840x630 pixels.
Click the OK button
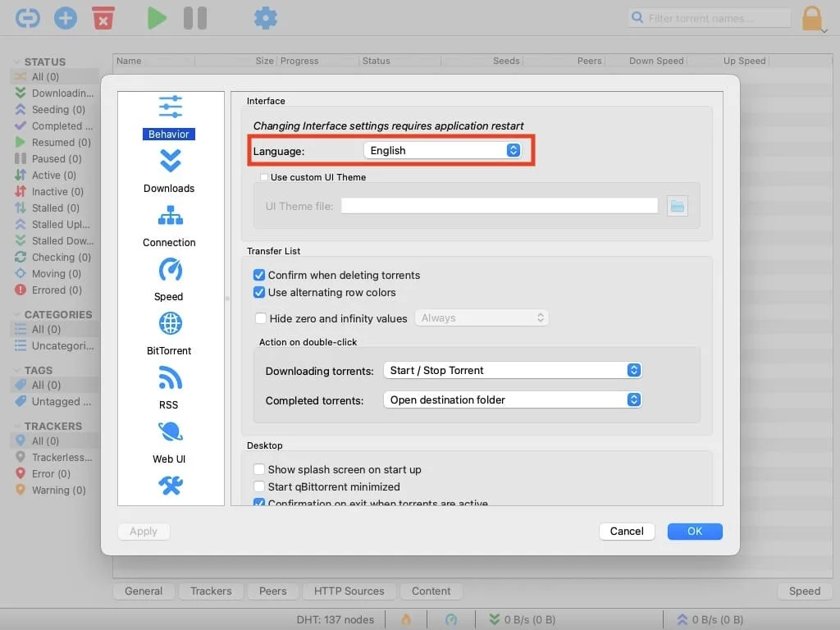coord(695,531)
